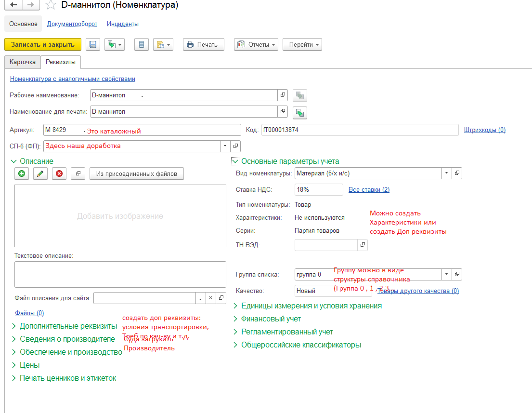Click the red delete image icon
532x413 pixels.
[59, 173]
